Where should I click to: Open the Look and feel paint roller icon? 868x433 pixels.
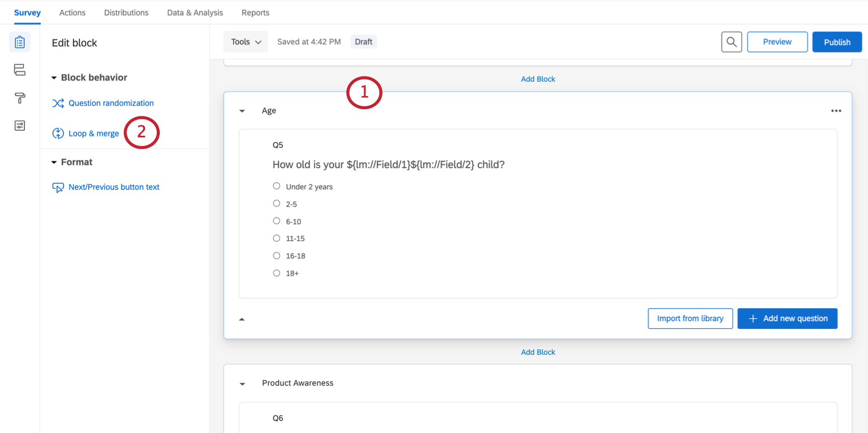point(20,98)
